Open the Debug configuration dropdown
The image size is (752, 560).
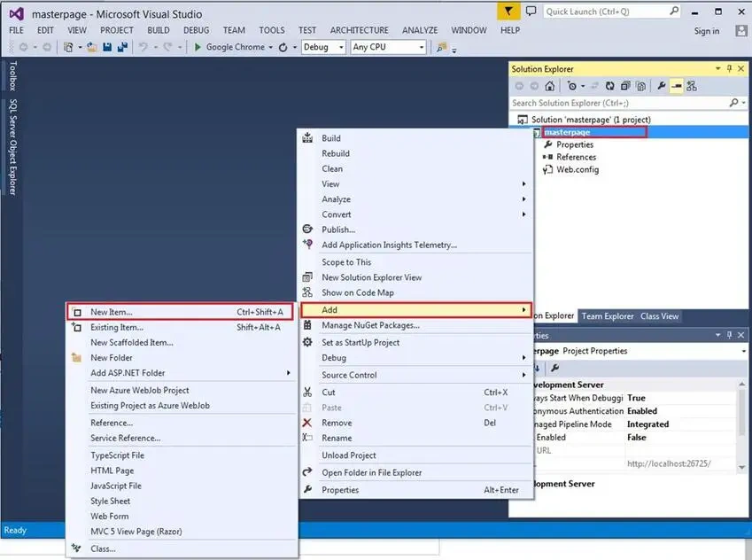tap(323, 47)
